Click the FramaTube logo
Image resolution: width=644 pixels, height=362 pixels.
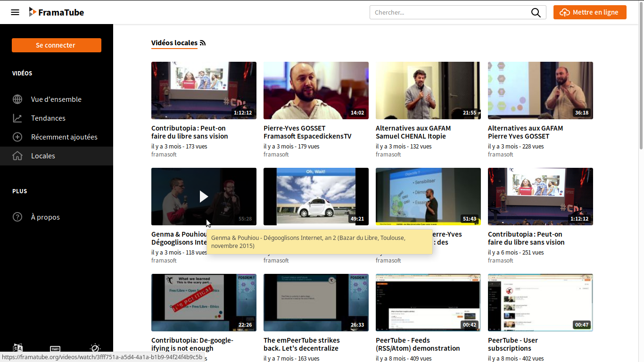56,12
